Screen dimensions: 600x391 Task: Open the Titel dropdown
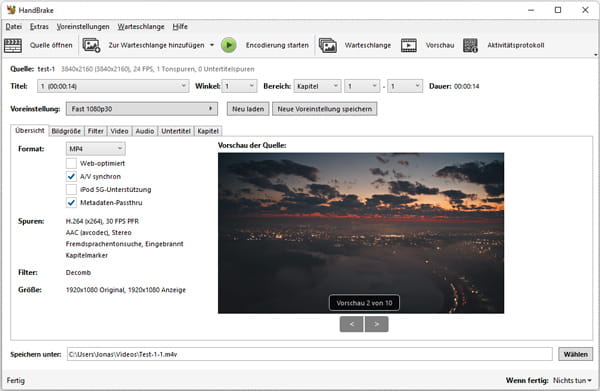tap(113, 86)
